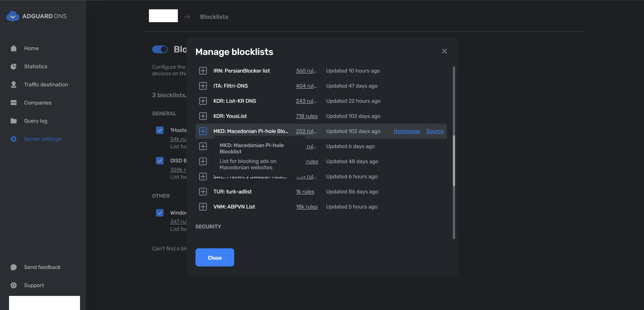
Task: Uncheck the 1Hosts blocklist checkbox
Action: (x=160, y=130)
